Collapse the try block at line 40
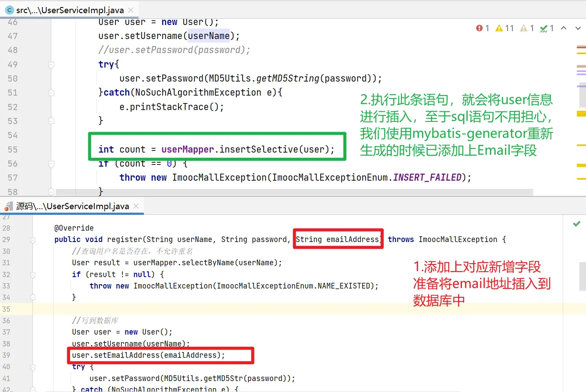 32,367
